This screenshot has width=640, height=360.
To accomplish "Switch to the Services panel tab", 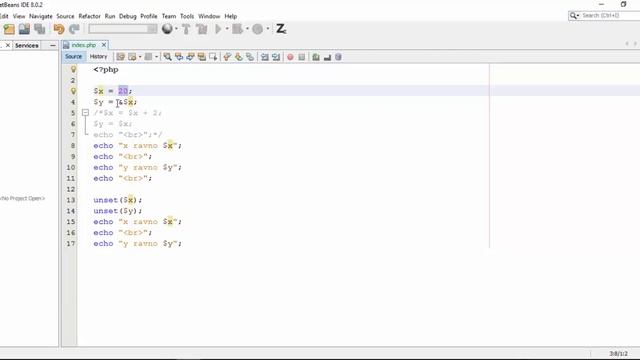I will click(x=27, y=45).
